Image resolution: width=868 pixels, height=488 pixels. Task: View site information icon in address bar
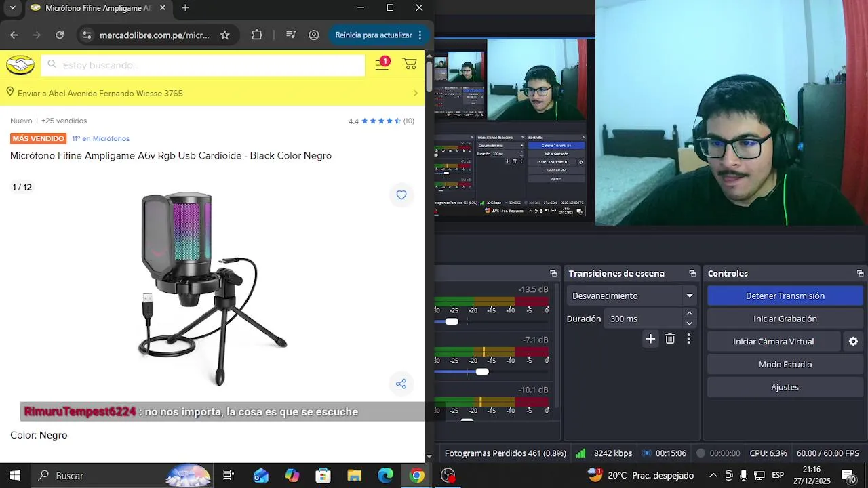pyautogui.click(x=86, y=35)
